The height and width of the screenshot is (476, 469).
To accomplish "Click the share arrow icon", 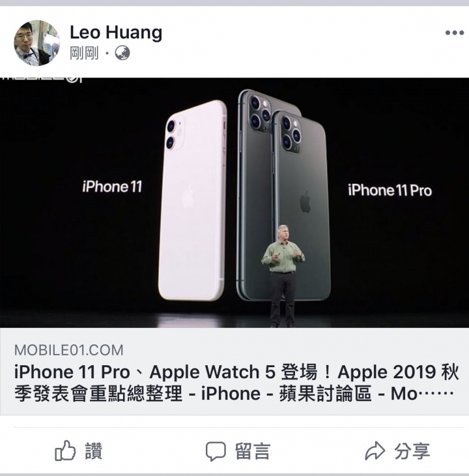I will 375,451.
